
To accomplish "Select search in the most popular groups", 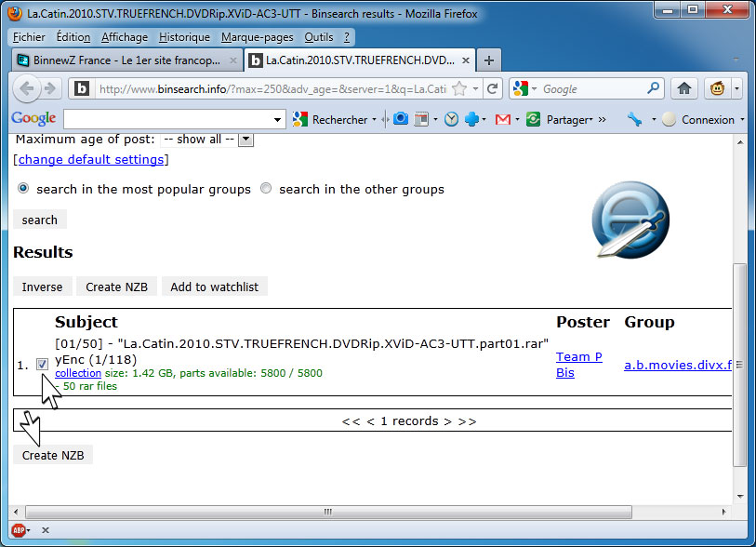I will (x=22, y=188).
